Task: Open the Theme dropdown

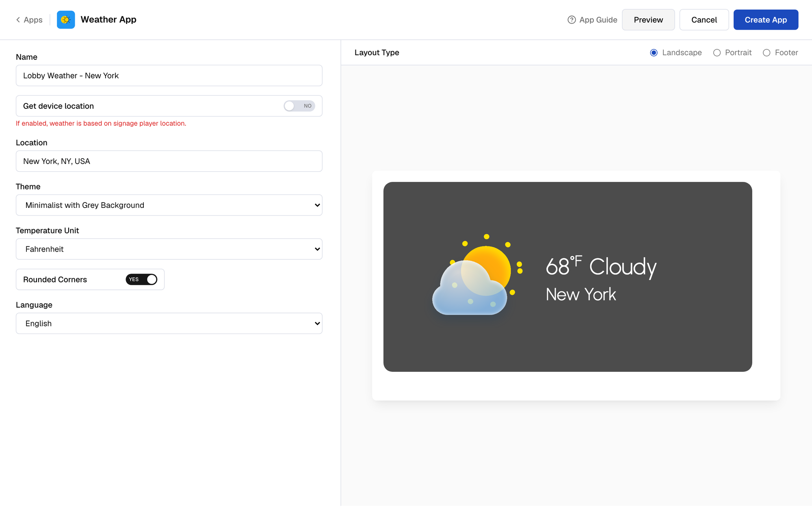Action: point(169,205)
